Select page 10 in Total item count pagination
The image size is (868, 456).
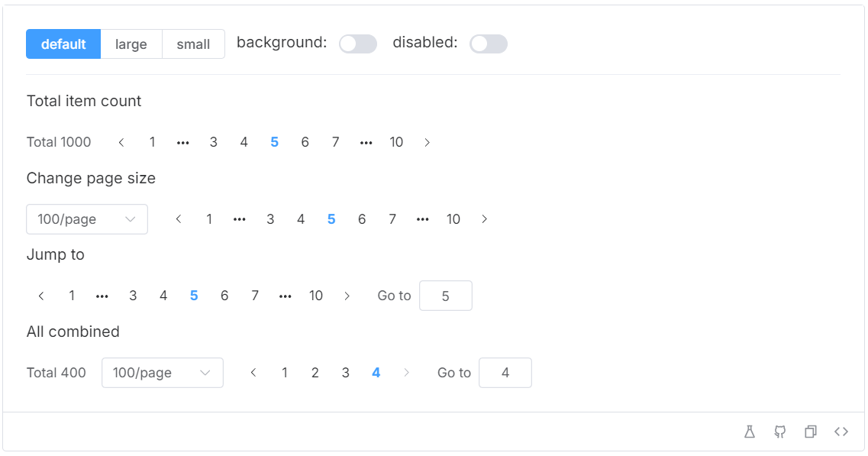coord(396,142)
